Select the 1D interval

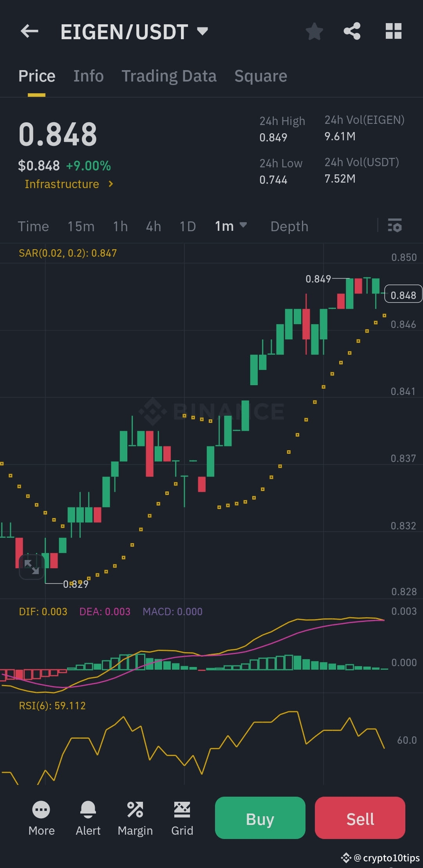click(188, 226)
